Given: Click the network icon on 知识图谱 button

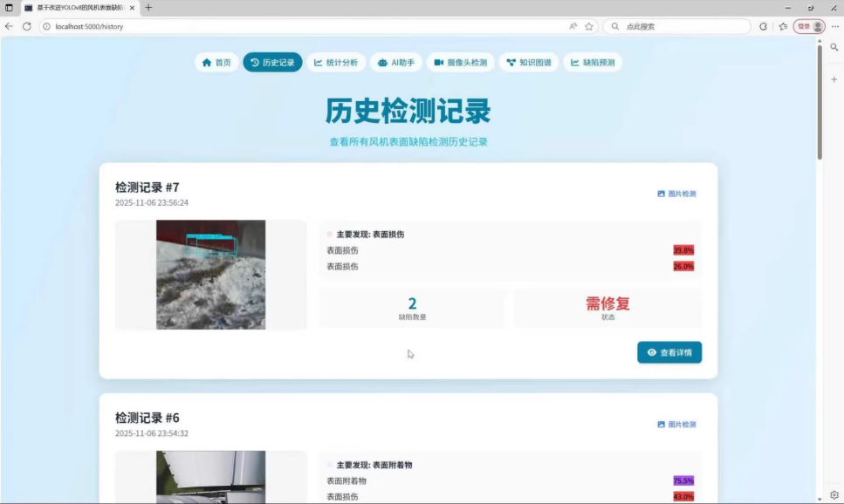Looking at the screenshot, I should click(511, 62).
